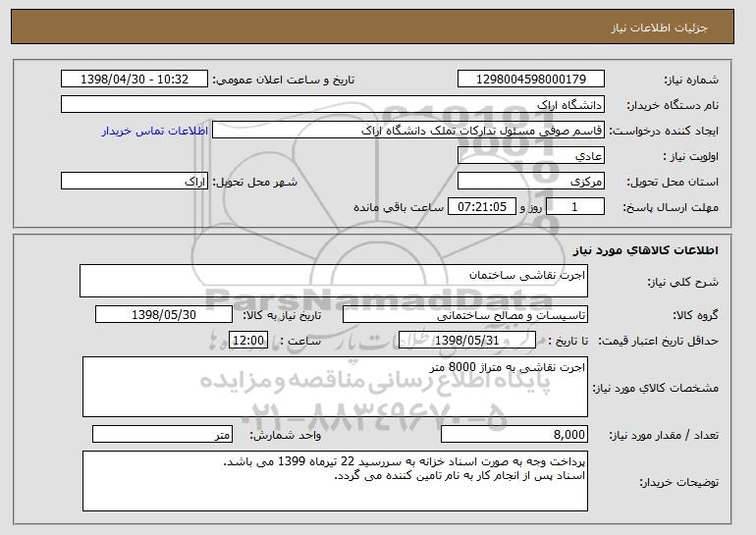Click the delivery province field مرکزی

(531, 182)
